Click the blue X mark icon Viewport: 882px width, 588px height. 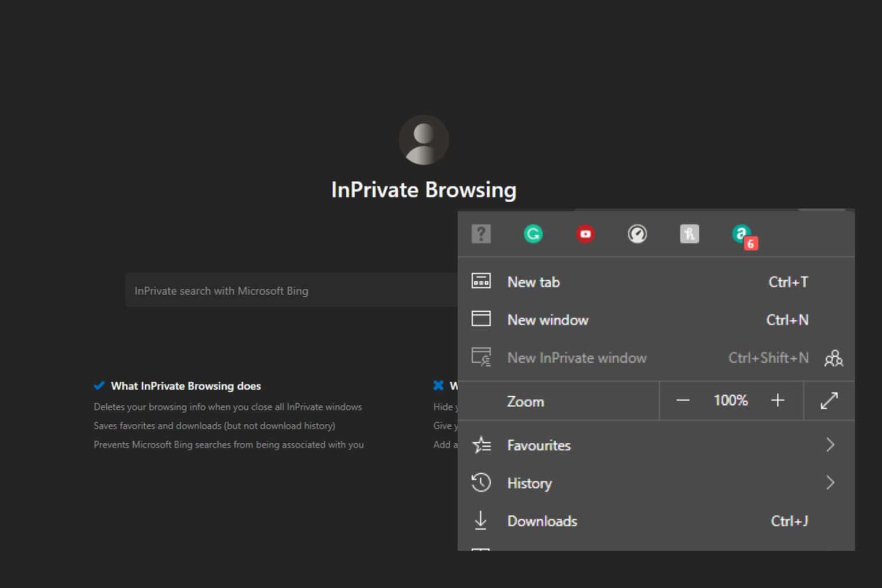click(x=438, y=385)
